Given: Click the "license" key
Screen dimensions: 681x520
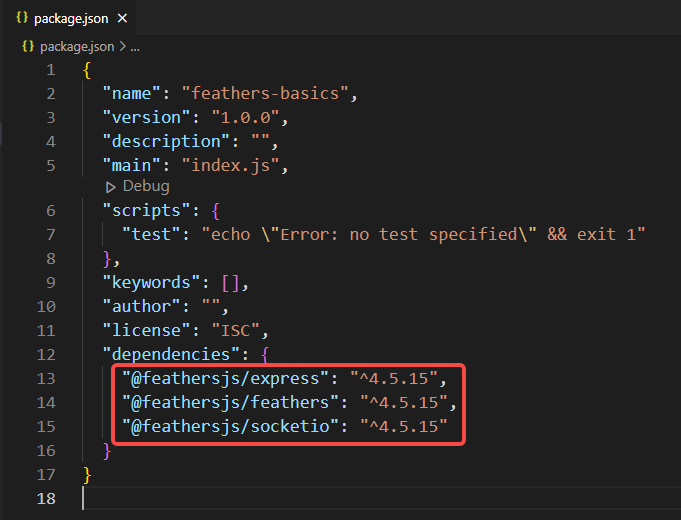Looking at the screenshot, I should (146, 331).
